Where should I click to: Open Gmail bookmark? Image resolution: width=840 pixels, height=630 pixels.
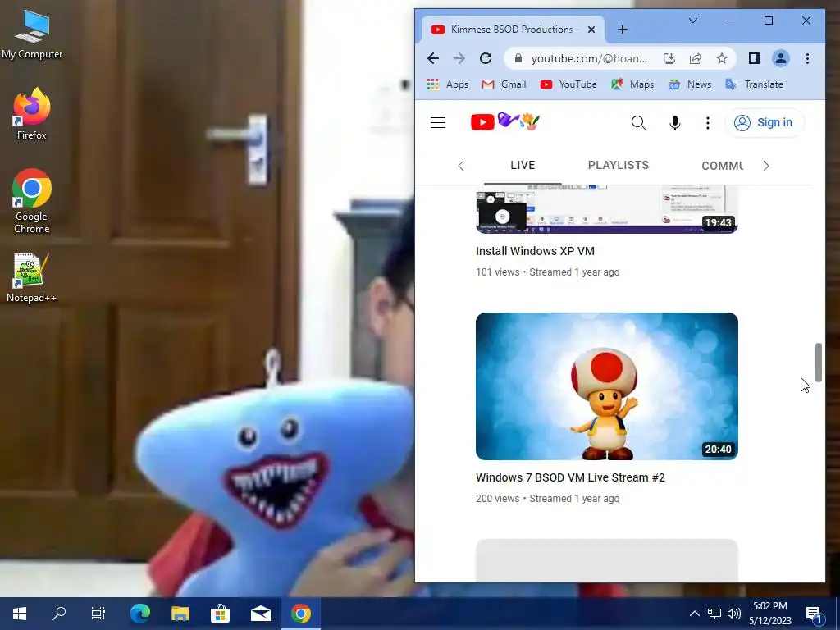pyautogui.click(x=504, y=84)
